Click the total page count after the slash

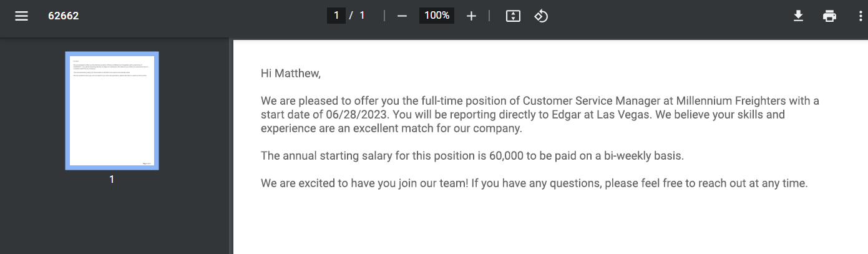pyautogui.click(x=362, y=16)
